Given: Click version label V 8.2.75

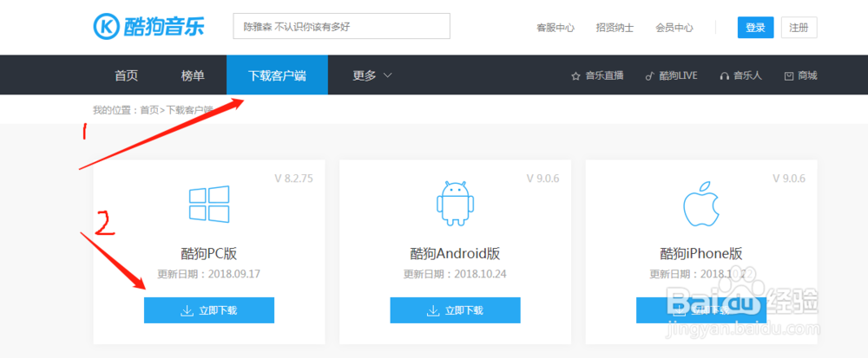Looking at the screenshot, I should coord(296,179).
